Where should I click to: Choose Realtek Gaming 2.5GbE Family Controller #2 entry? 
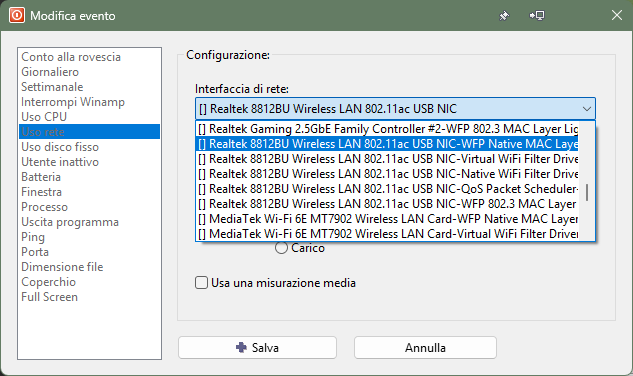pyautogui.click(x=388, y=129)
